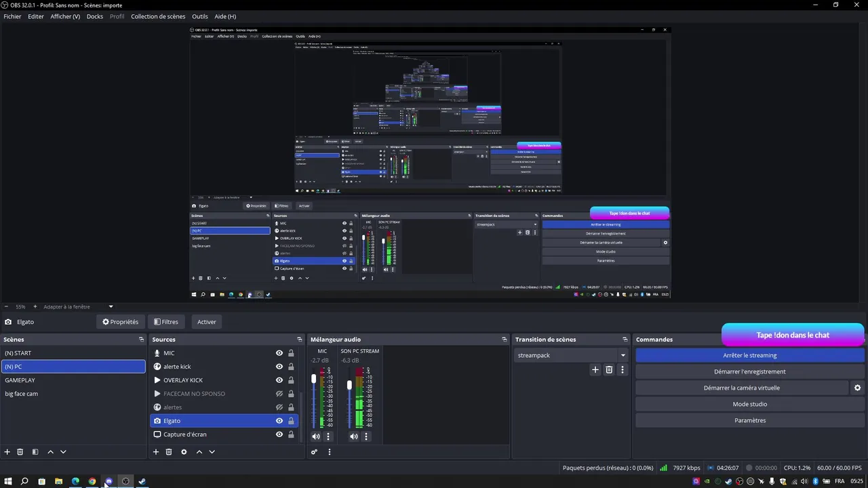Open Windows Start menu on taskbar
Screen dimensions: 868x488
(x=8, y=481)
